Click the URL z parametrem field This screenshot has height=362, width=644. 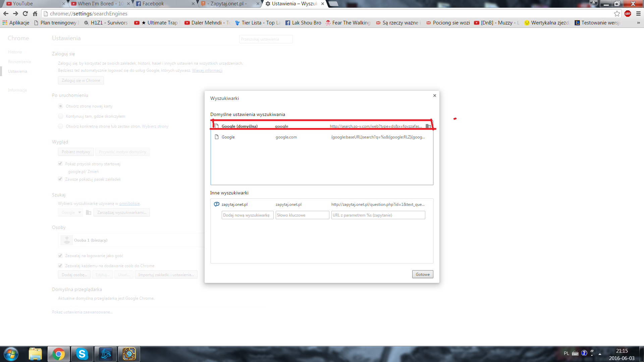(x=378, y=215)
